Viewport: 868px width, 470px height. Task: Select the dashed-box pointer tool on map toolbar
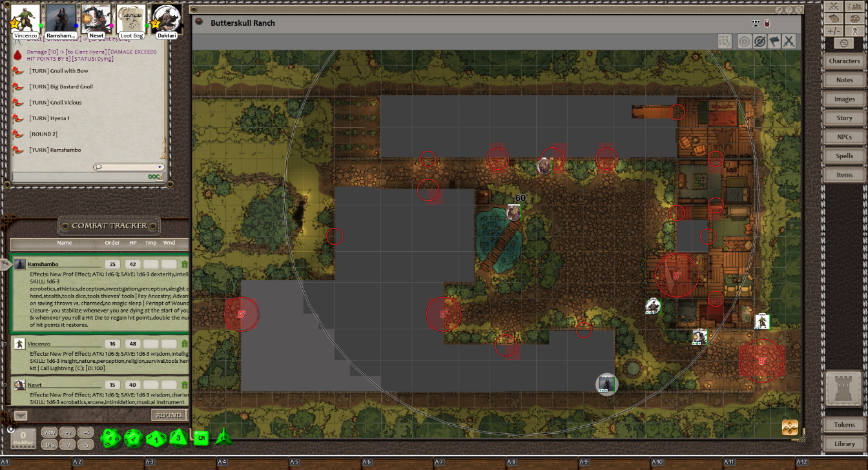tap(725, 41)
